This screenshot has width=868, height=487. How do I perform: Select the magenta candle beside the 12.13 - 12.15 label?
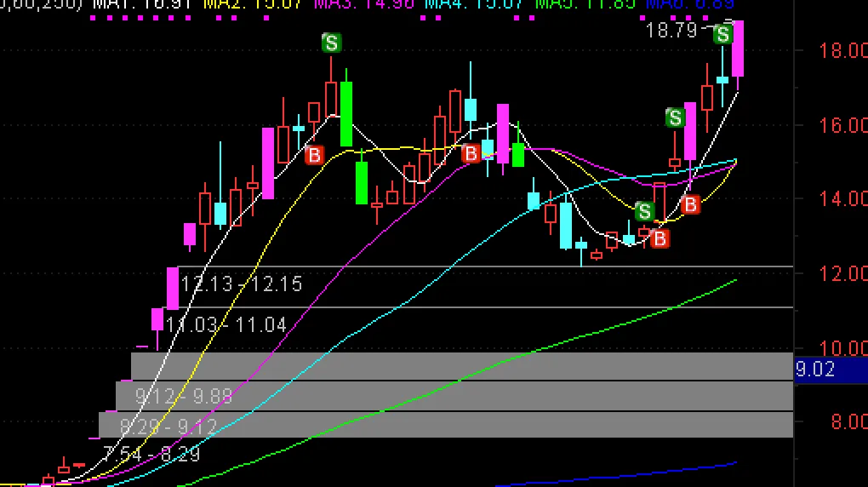tap(173, 288)
